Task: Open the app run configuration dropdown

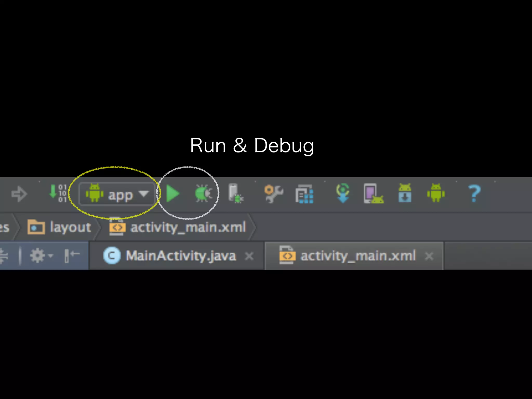Action: 117,194
